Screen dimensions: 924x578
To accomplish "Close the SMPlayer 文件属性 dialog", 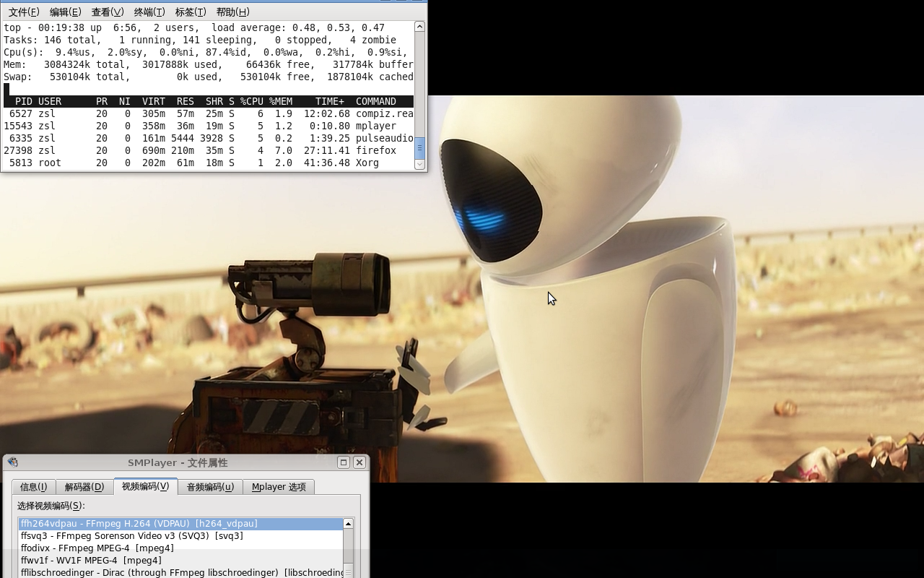I will (x=359, y=462).
